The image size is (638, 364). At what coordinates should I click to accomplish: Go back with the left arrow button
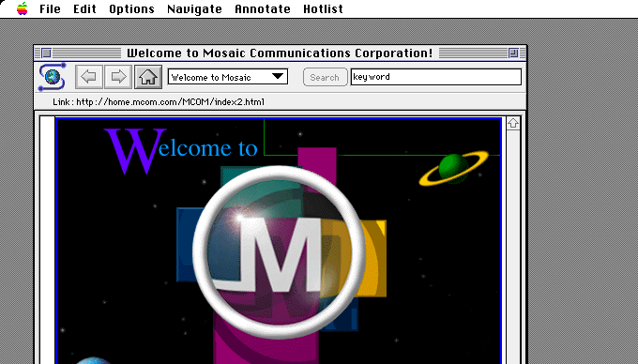click(x=89, y=77)
